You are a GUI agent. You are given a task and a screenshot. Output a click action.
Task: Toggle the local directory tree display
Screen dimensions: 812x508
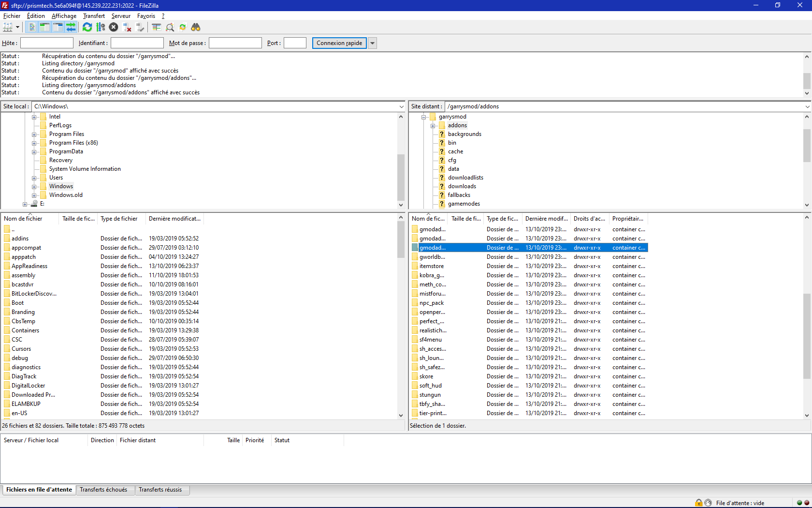click(45, 27)
